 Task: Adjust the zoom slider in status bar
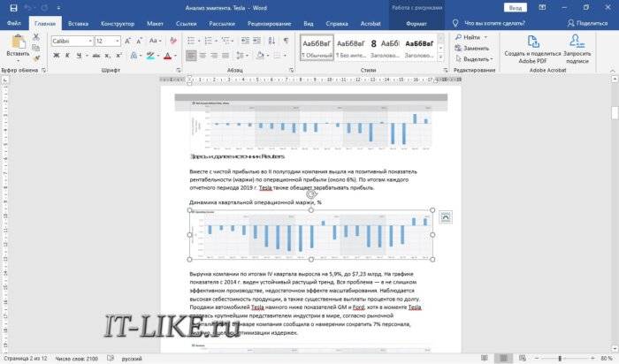(560, 358)
